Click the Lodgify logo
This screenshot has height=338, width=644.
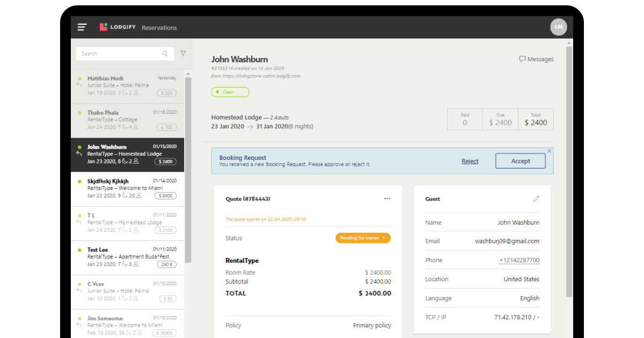click(118, 27)
